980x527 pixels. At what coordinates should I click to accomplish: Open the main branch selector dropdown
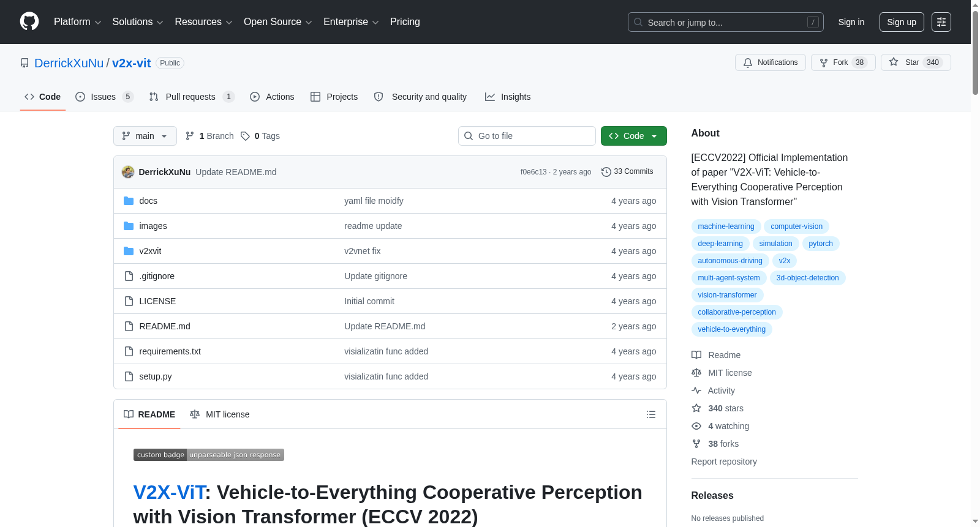coord(145,136)
